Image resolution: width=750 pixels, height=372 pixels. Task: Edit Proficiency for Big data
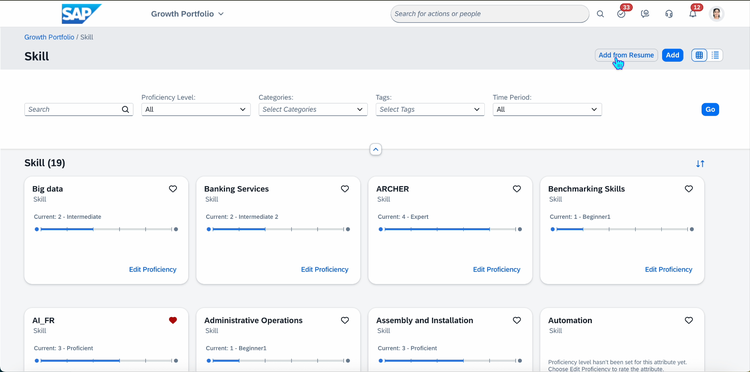click(153, 270)
